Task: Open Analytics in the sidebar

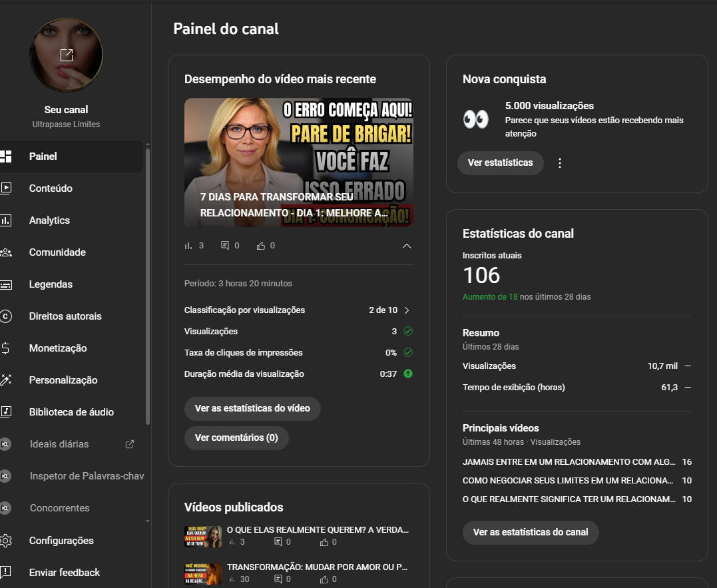Action: coord(71,220)
